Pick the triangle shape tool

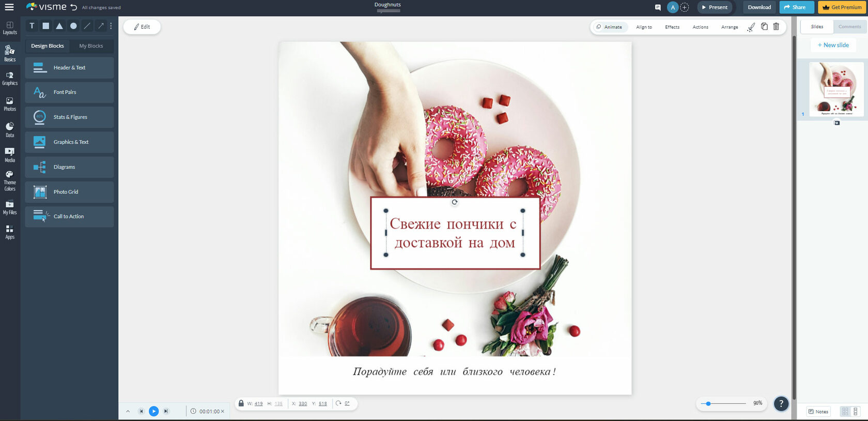click(x=59, y=26)
